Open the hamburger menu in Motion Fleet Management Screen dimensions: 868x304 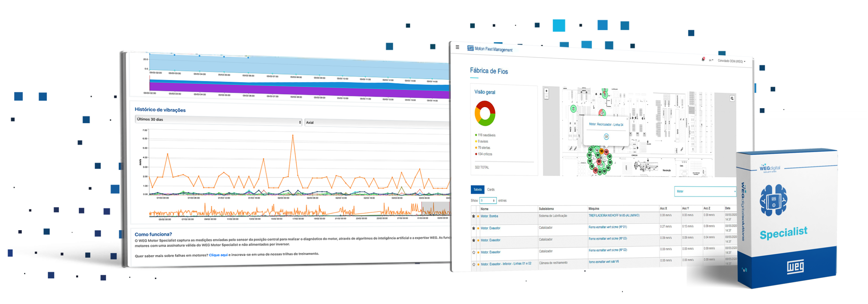pyautogui.click(x=457, y=47)
